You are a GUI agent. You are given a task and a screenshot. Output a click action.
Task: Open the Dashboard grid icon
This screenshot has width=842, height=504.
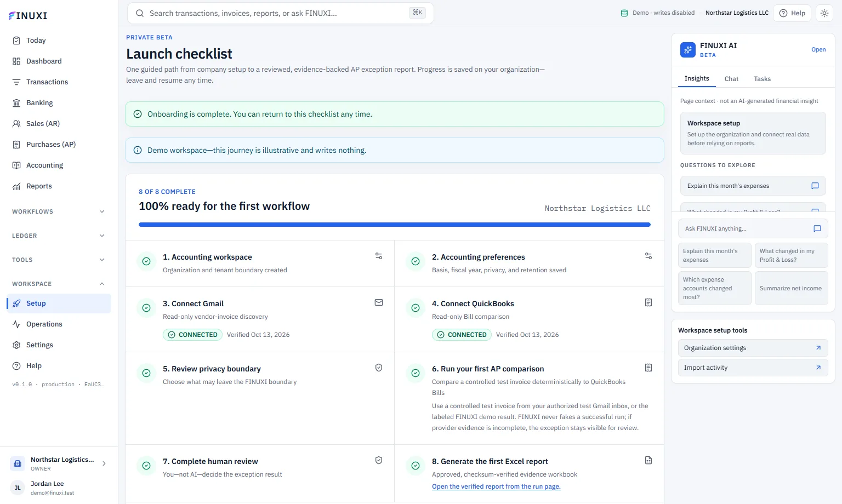16,61
